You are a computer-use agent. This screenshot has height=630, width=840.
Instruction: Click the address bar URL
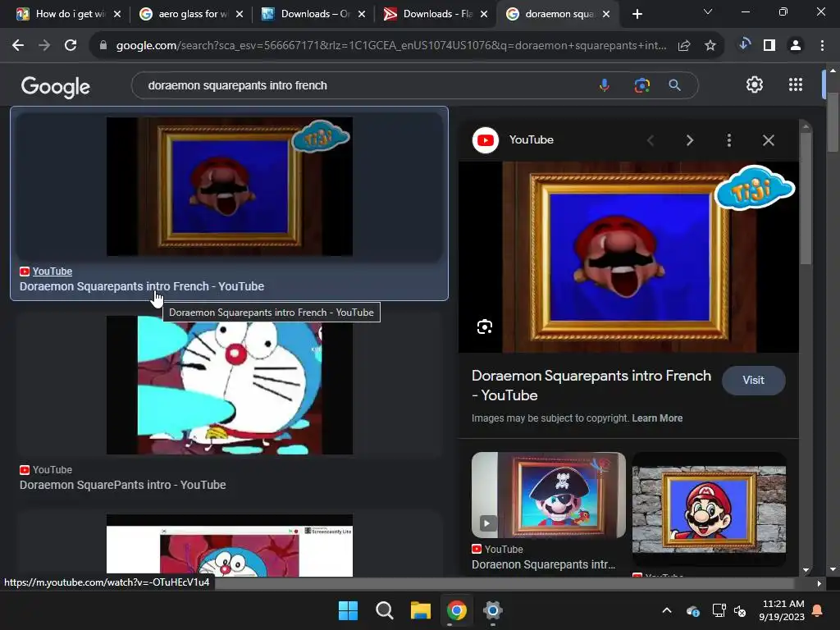(x=391, y=46)
